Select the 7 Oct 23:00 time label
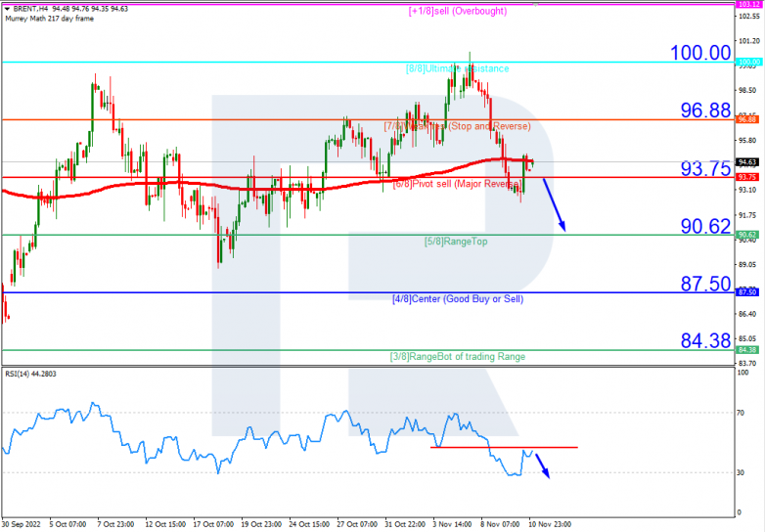 [x=115, y=525]
